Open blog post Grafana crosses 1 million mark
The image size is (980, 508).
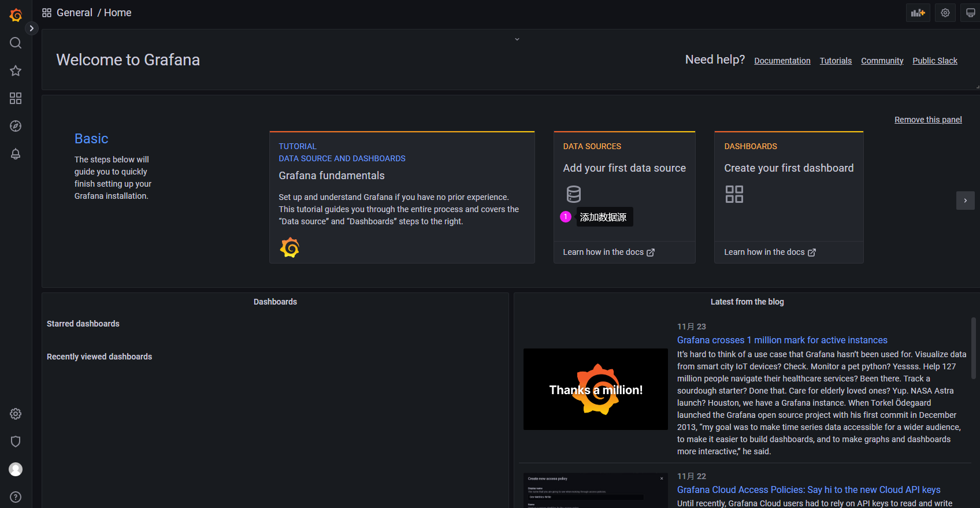(x=782, y=340)
